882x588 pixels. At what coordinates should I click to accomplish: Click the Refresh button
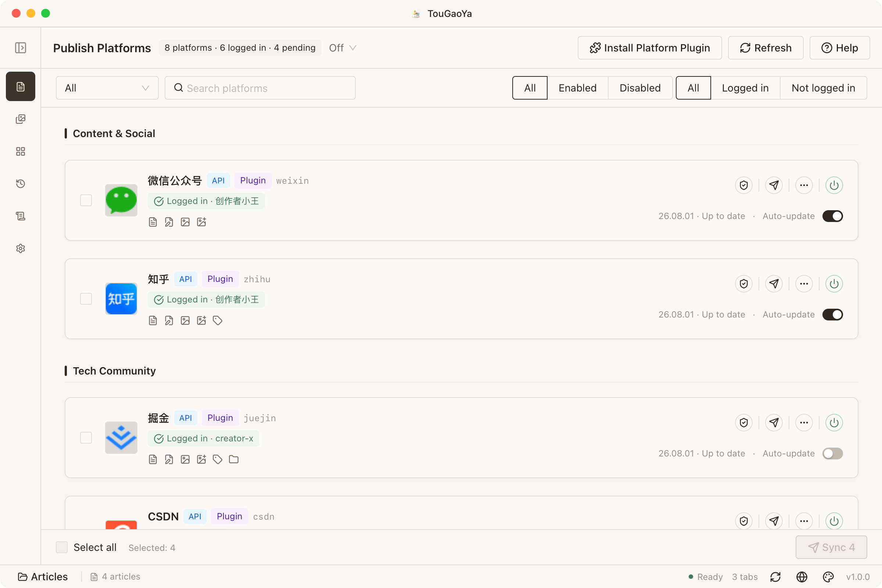pyautogui.click(x=766, y=48)
